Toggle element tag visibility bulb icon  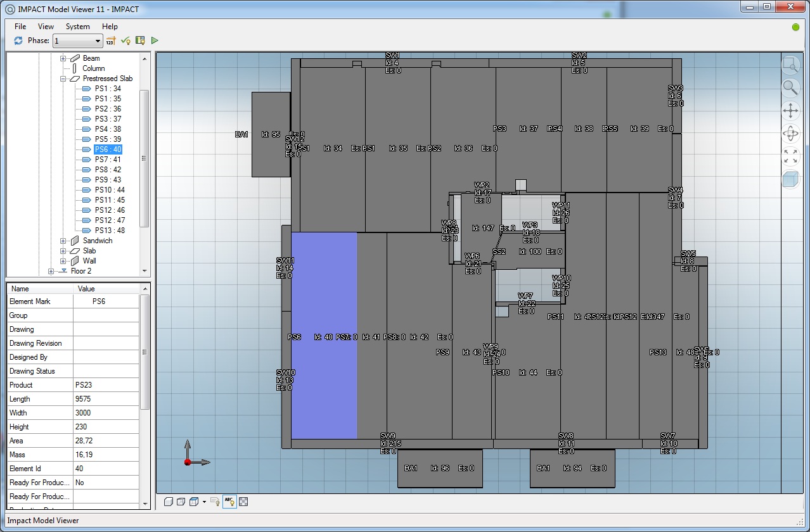point(214,501)
